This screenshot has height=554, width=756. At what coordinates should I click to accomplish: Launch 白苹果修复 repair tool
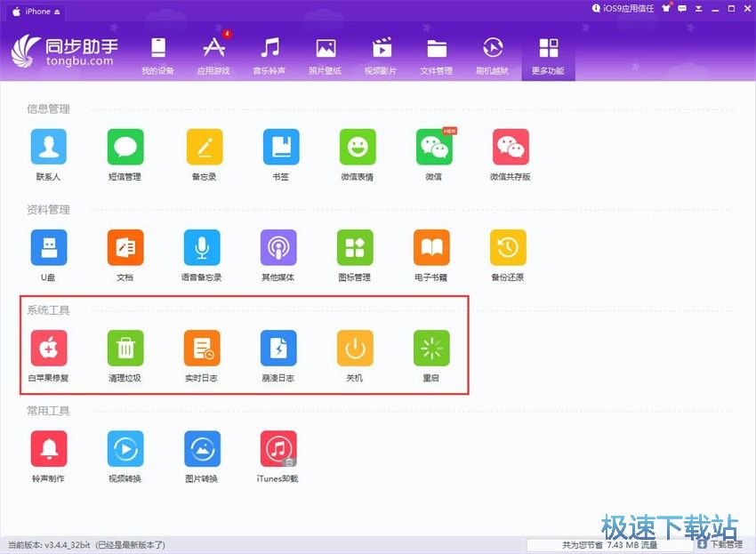(48, 348)
